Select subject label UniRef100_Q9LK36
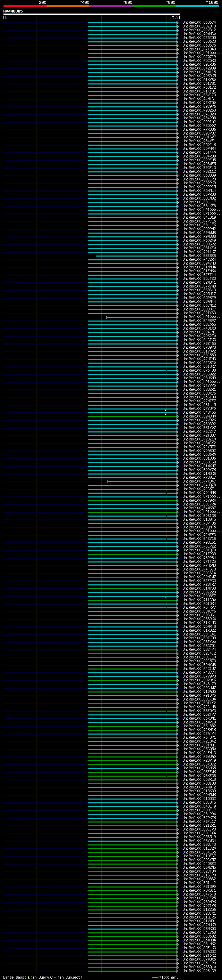 coord(199,65)
